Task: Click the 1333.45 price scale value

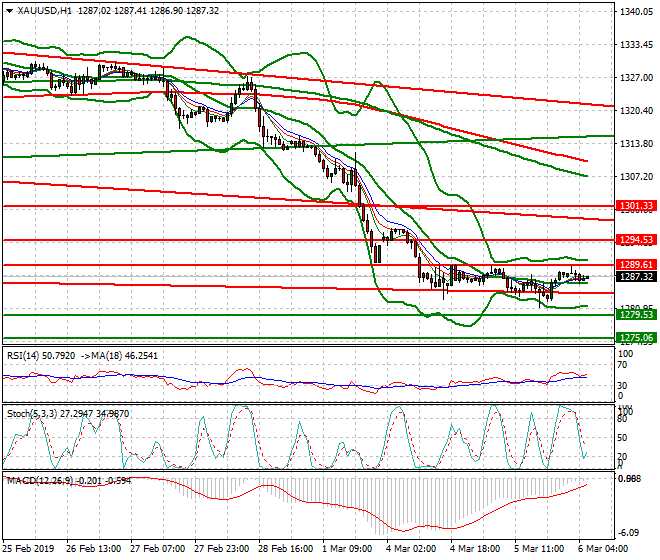Action: pyautogui.click(x=636, y=45)
